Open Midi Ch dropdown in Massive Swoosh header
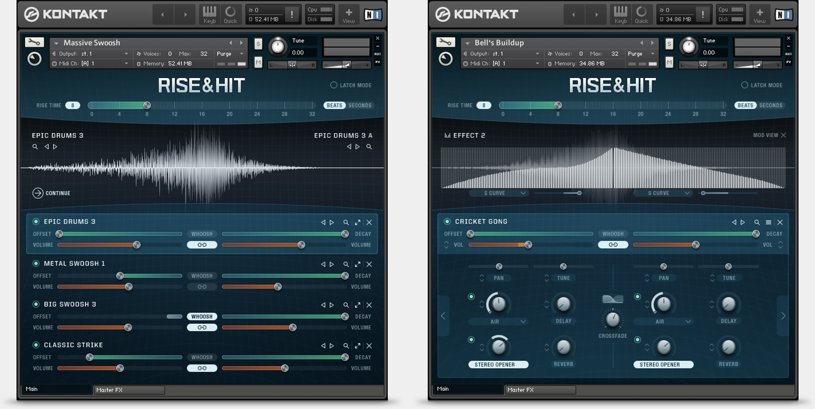815x409 pixels. (x=91, y=63)
